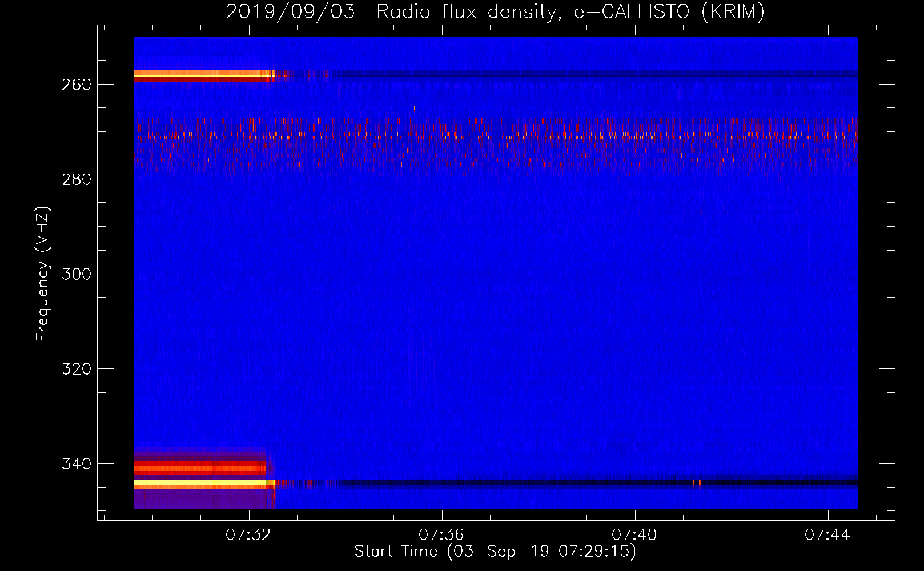Image resolution: width=924 pixels, height=571 pixels.
Task: Click the 280 frequency tick label
Action: pos(77,179)
